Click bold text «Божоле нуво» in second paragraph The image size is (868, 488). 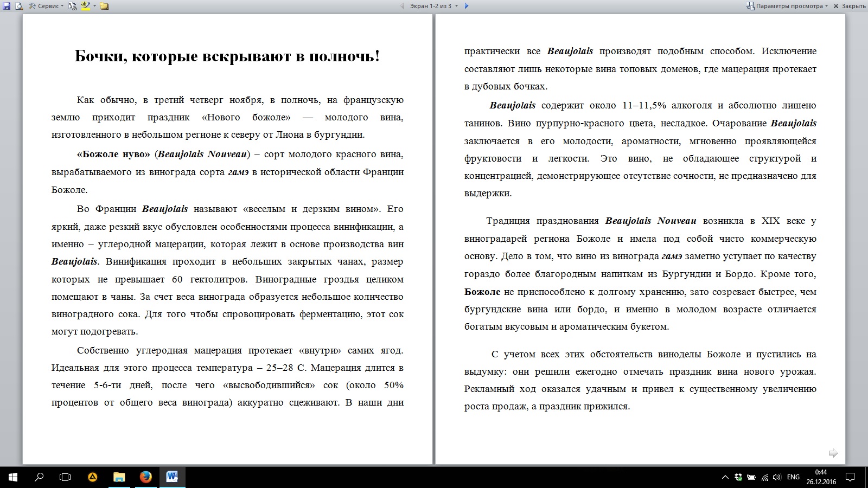[x=113, y=154]
